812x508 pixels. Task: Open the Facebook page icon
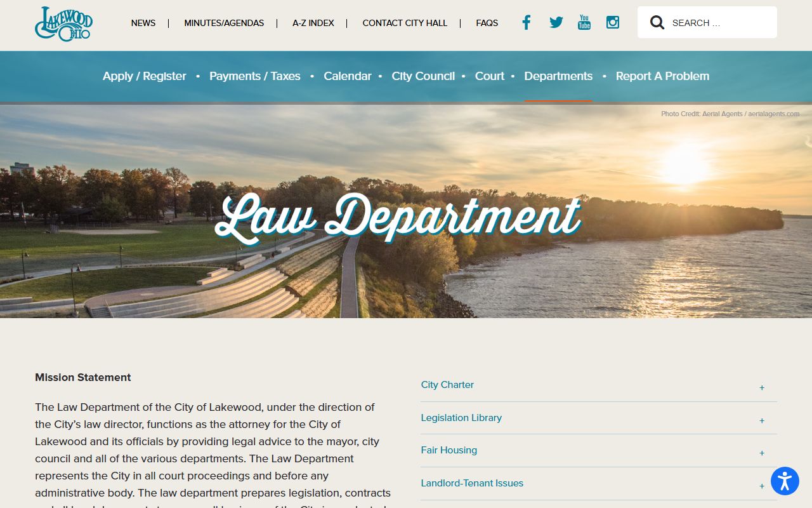(x=527, y=22)
